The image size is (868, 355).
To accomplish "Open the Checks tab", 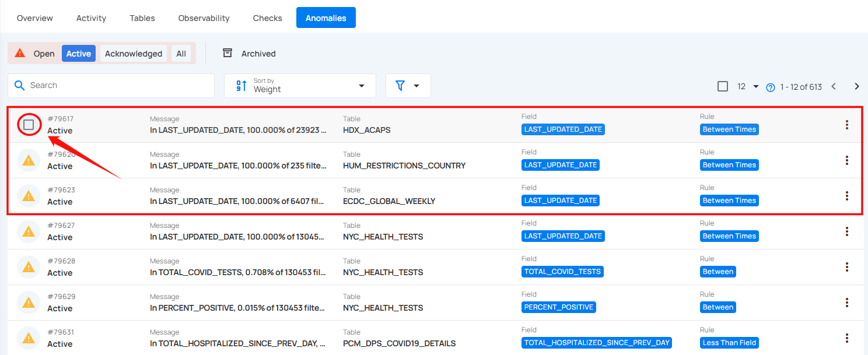I will (x=268, y=18).
